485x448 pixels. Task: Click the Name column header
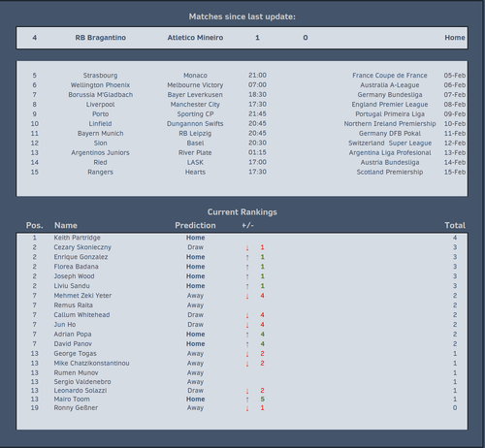[x=66, y=225]
